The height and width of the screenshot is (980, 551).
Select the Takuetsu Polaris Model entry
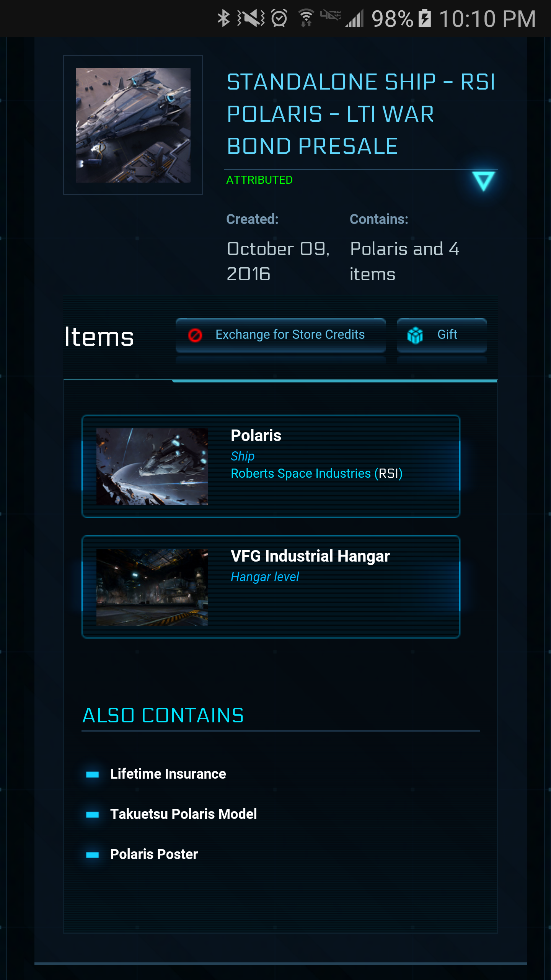point(183,814)
